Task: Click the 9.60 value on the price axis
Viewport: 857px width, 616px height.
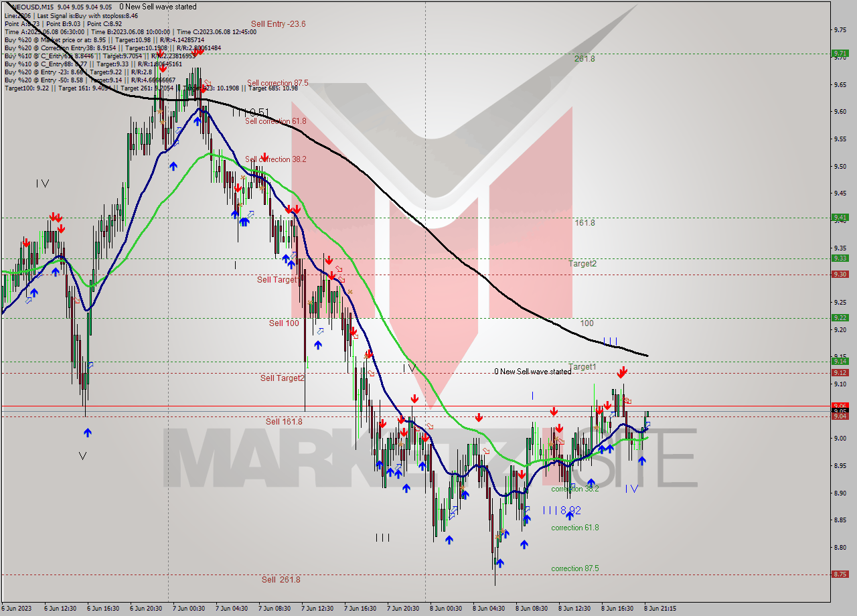Action: [x=841, y=112]
